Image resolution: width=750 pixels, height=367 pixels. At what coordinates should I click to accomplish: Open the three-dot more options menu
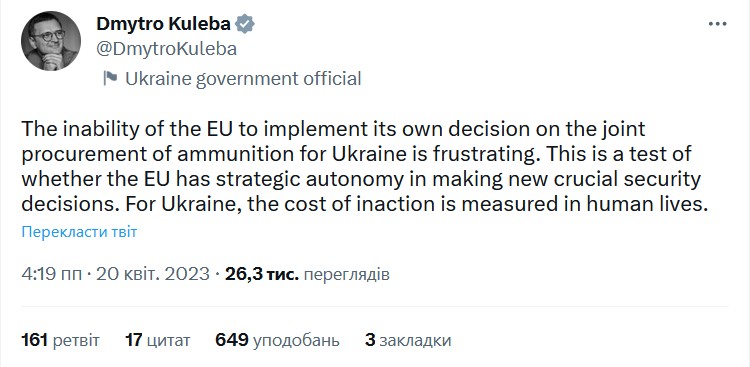[x=717, y=24]
